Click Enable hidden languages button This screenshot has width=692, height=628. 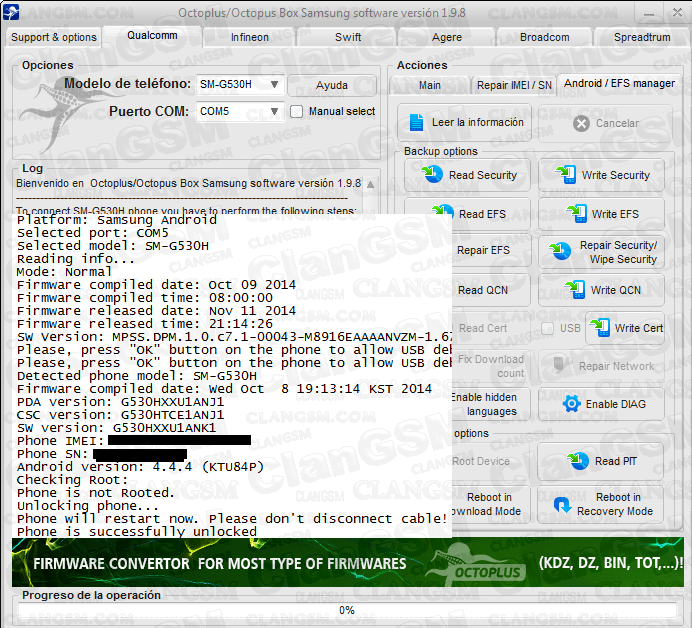[484, 404]
